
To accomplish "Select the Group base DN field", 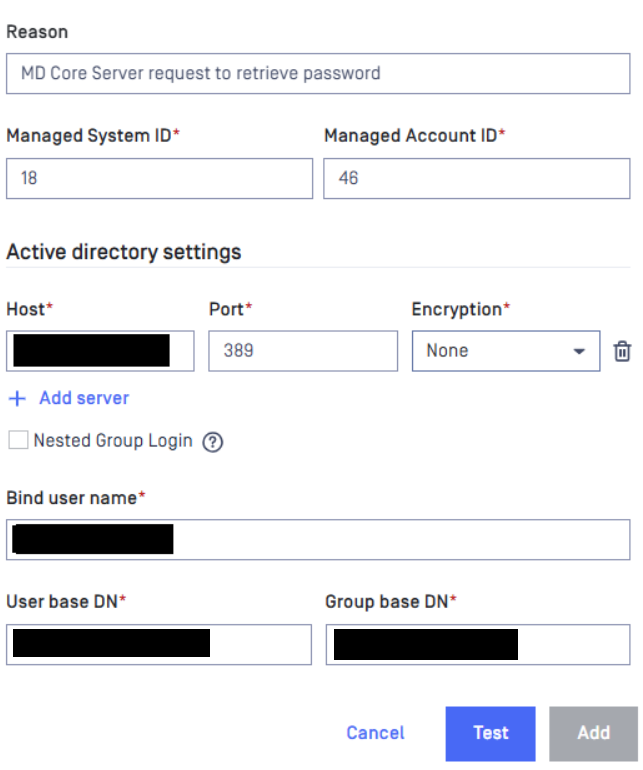I will (477, 644).
